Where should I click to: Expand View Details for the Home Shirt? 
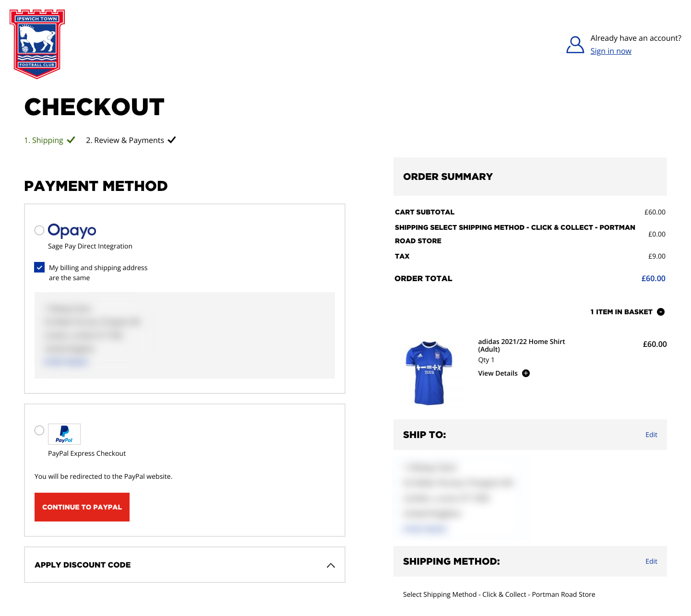coord(498,373)
